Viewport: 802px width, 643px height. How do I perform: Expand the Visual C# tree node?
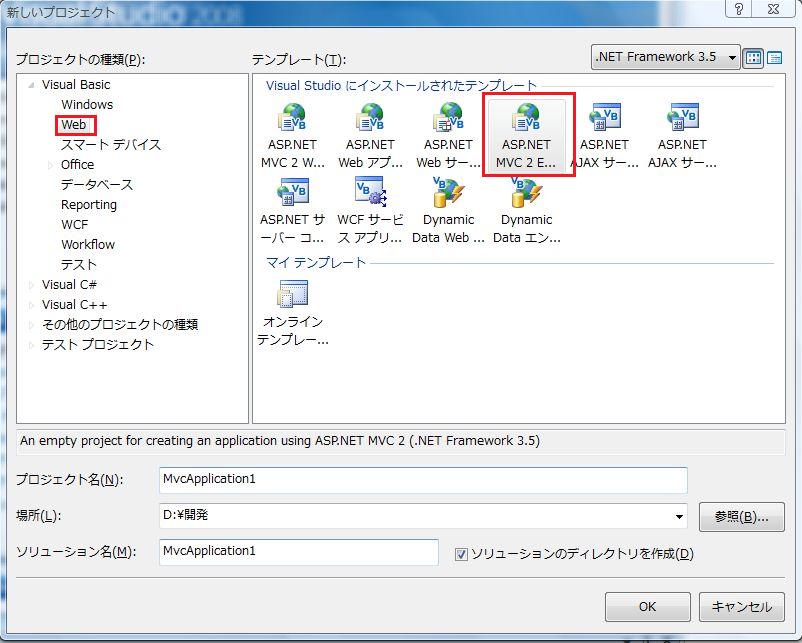tap(30, 284)
